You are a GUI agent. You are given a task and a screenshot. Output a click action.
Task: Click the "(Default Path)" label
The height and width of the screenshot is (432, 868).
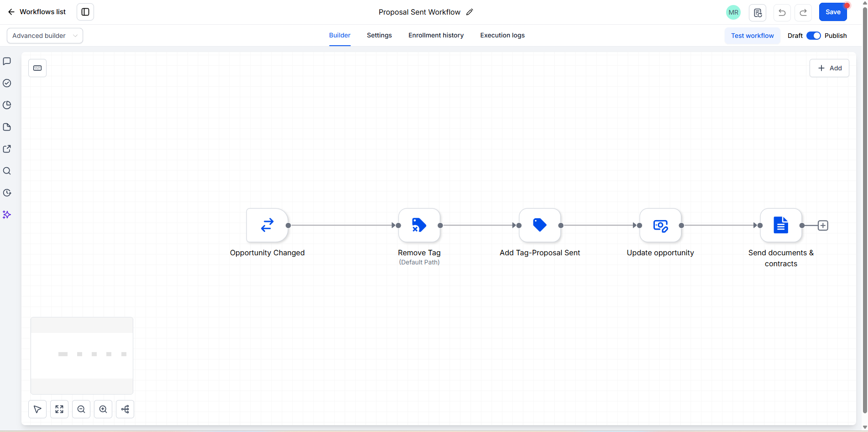pos(419,262)
